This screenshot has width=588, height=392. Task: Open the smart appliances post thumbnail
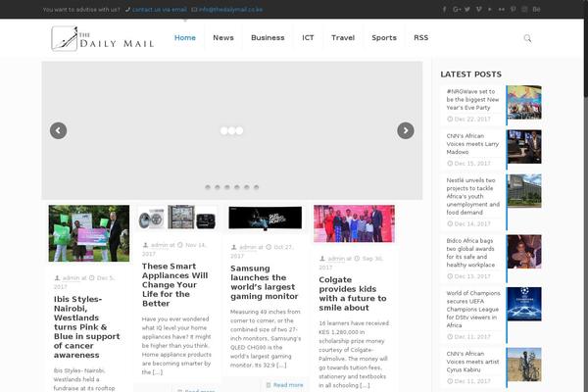(177, 217)
